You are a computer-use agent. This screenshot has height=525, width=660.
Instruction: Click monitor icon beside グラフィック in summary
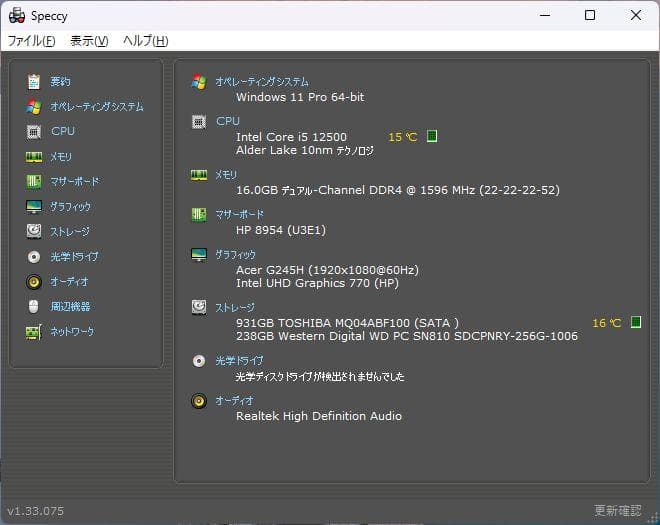(199, 255)
